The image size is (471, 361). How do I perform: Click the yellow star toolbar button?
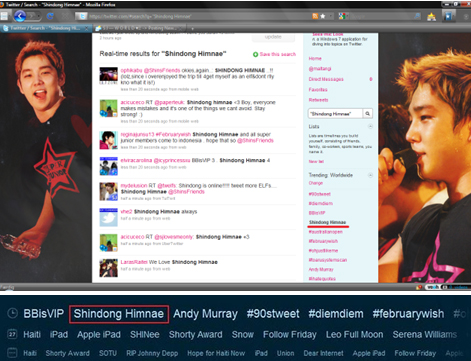[432, 16]
